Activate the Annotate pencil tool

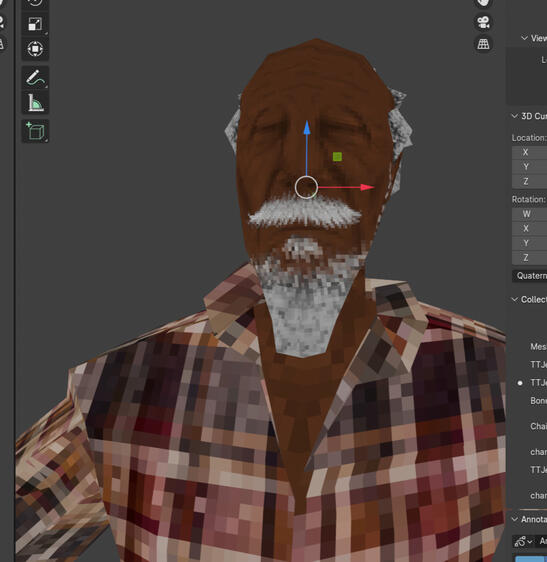click(x=35, y=77)
